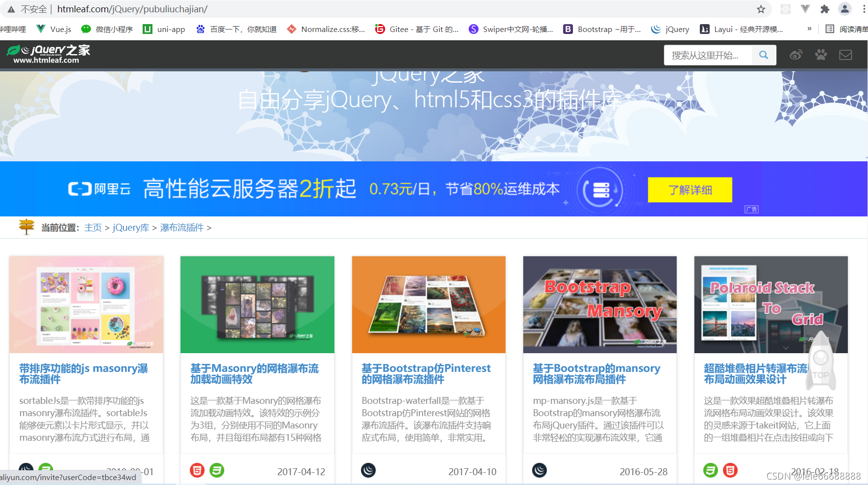Open the 百度一下 bookmark
868x485 pixels.
tap(236, 29)
